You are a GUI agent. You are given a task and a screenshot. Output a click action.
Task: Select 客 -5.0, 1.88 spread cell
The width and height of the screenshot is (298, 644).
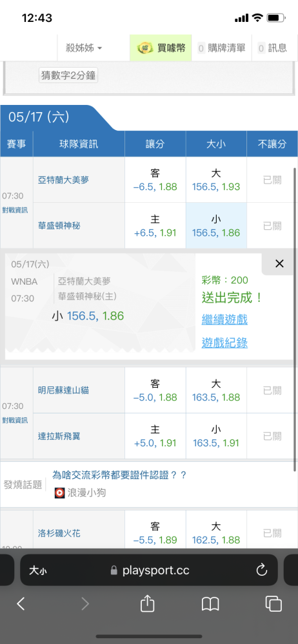point(155,390)
